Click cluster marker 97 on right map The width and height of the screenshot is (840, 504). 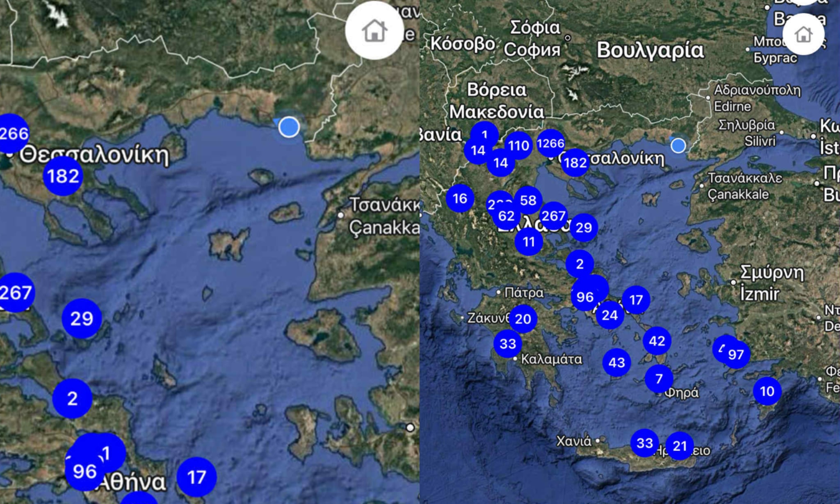click(x=737, y=354)
